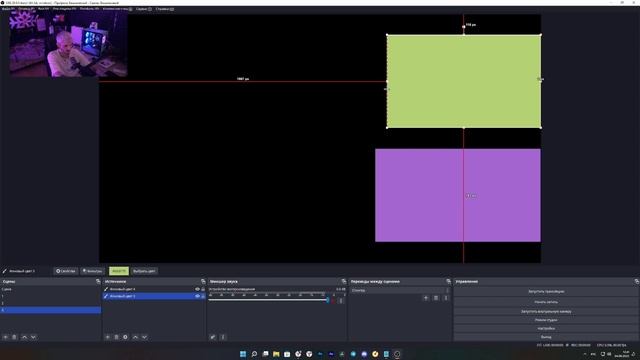Move scene down arrow in Scenes panel
Image resolution: width=640 pixels, height=360 pixels.
point(33,337)
